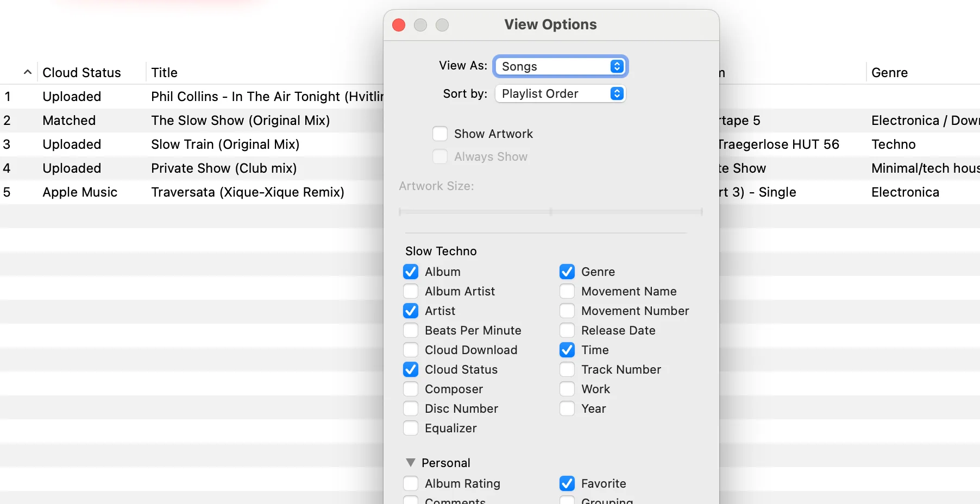Uncheck the Album column checkbox
Screen dimensions: 980x504
coord(411,272)
